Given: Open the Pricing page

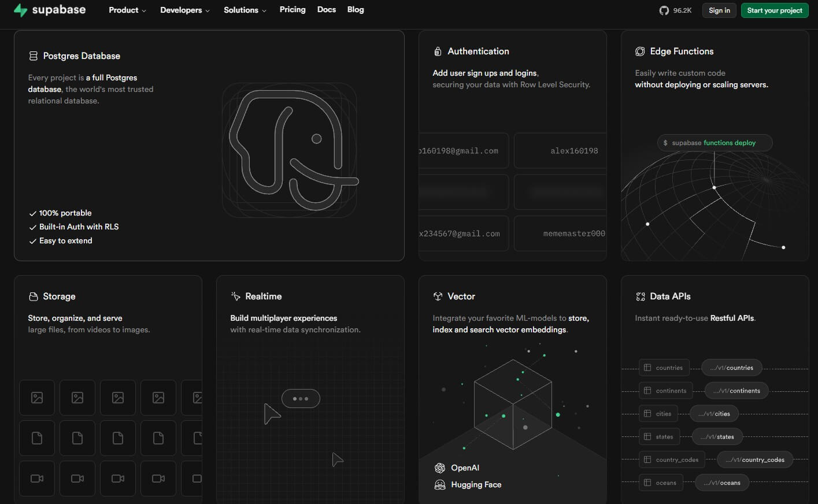Looking at the screenshot, I should pos(293,10).
